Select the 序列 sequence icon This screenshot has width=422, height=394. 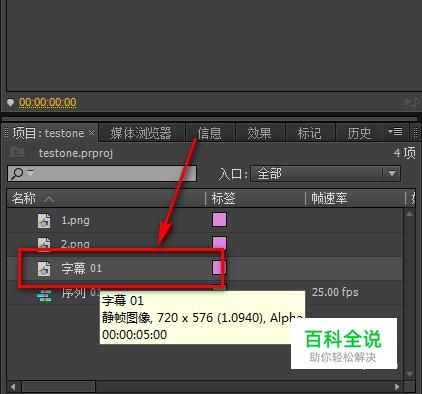[x=44, y=295]
